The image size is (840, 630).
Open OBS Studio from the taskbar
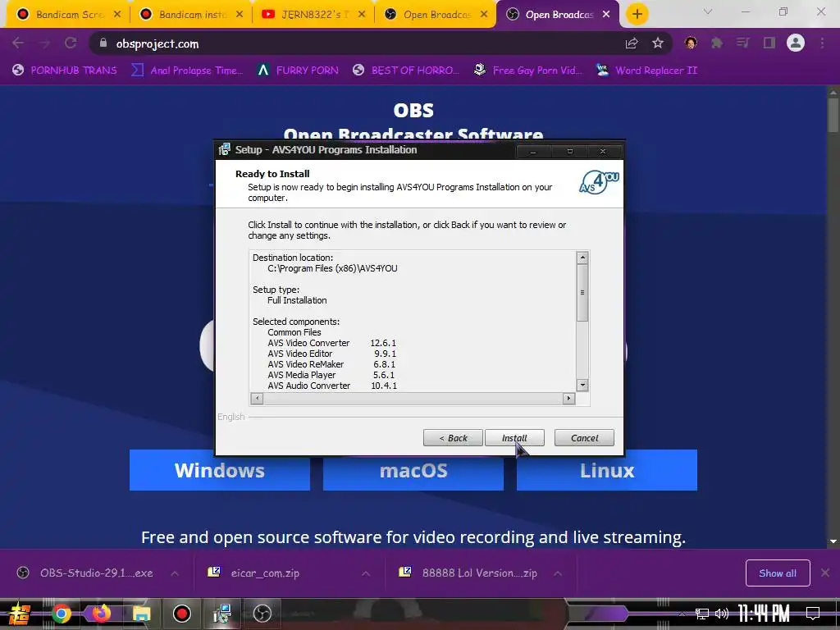click(262, 614)
